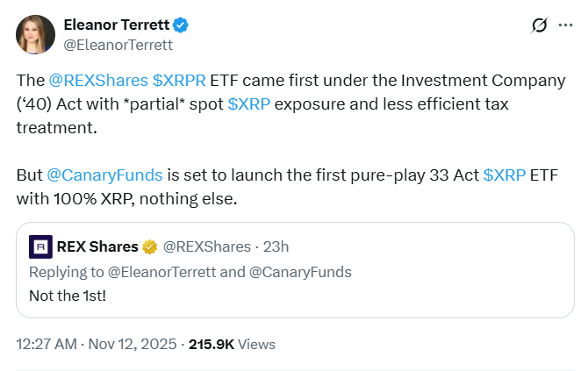Click the 215.9K Views count

click(x=232, y=344)
